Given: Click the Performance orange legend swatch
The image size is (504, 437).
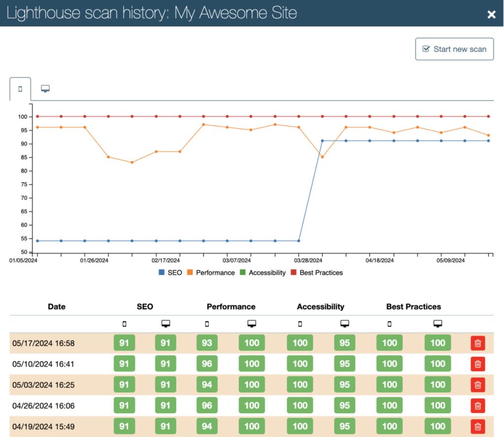Looking at the screenshot, I should point(190,273).
